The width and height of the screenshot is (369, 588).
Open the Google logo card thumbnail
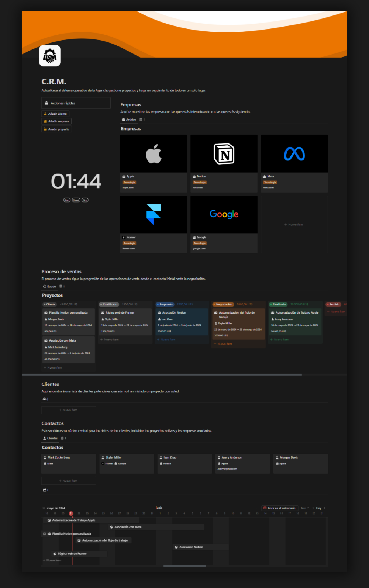pyautogui.click(x=224, y=214)
